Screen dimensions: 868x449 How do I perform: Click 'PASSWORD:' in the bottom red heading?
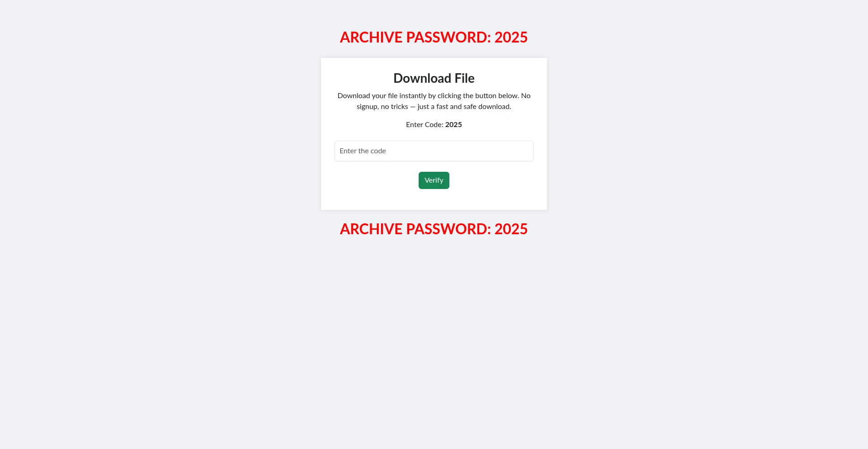(448, 229)
